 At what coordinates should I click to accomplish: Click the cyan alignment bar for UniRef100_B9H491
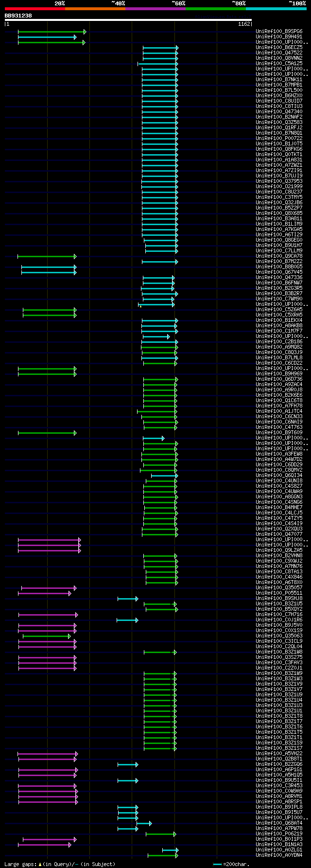(x=47, y=37)
